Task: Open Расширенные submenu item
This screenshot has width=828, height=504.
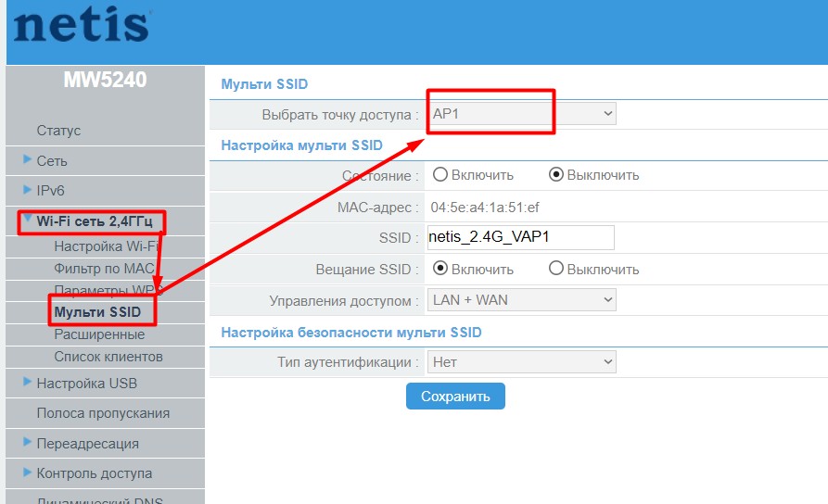Action: 99,334
